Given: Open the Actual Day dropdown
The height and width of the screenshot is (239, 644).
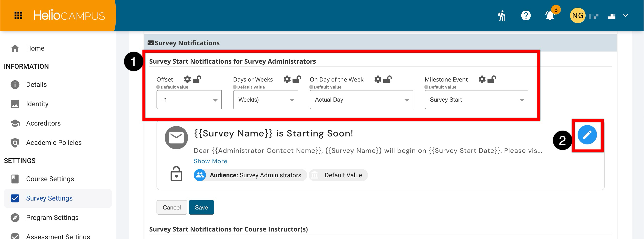Looking at the screenshot, I should (x=361, y=99).
